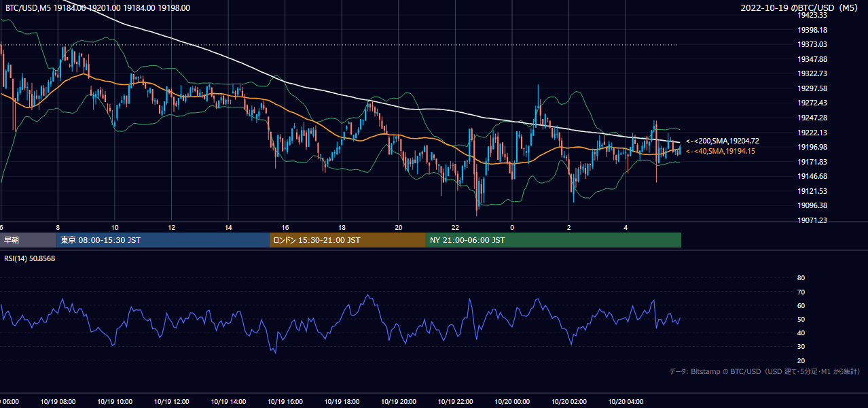Click RSI scale value 20

pos(801,360)
